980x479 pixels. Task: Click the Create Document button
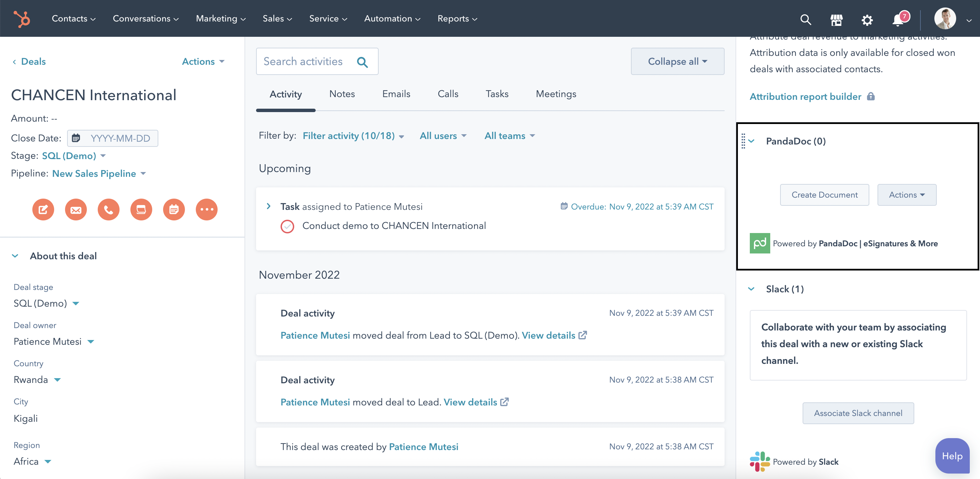pos(824,195)
